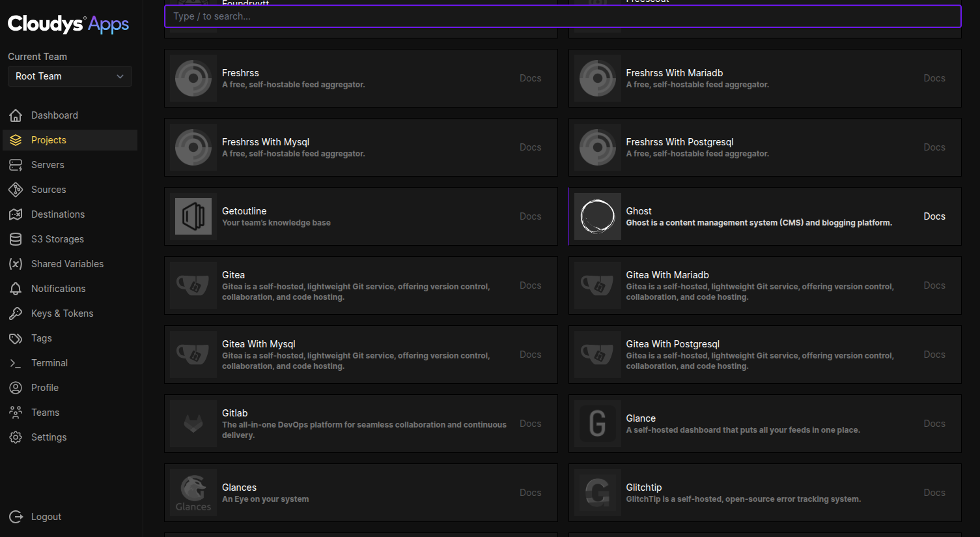The width and height of the screenshot is (980, 537).
Task: Open Notifications menu item
Action: tap(70, 289)
